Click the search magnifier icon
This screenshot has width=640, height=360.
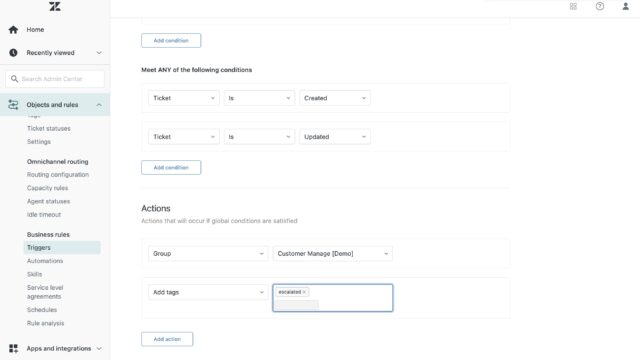(14, 79)
